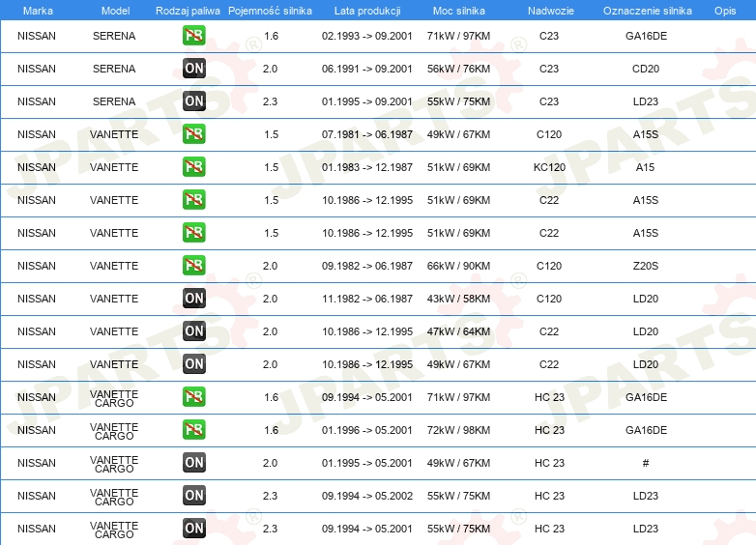This screenshot has width=756, height=545.
Task: Click the Moc silnika column header
Action: 458,11
